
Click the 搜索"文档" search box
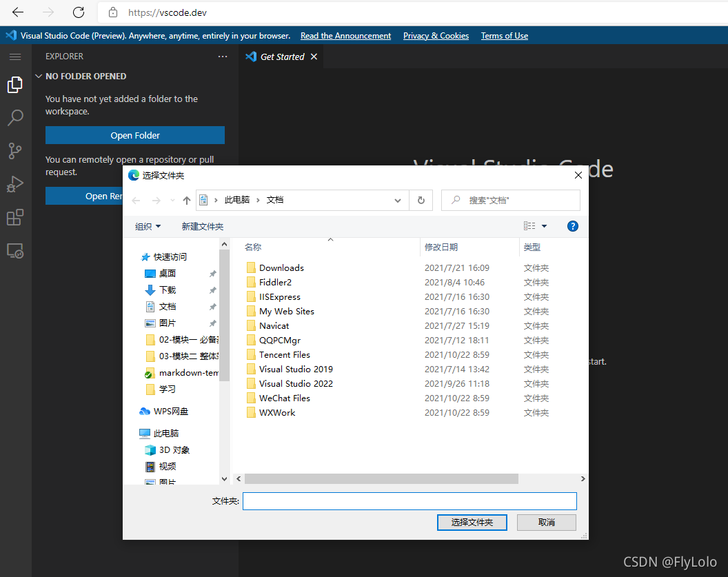point(511,200)
